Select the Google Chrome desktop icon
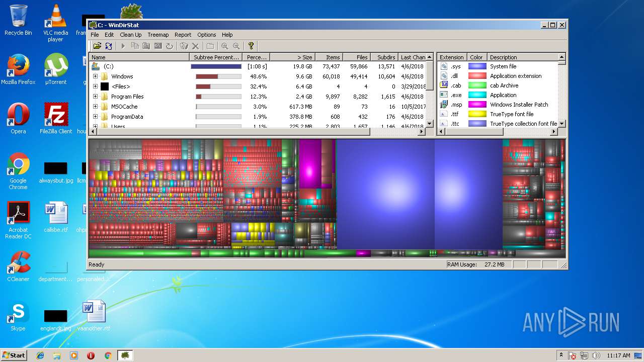 (x=18, y=171)
